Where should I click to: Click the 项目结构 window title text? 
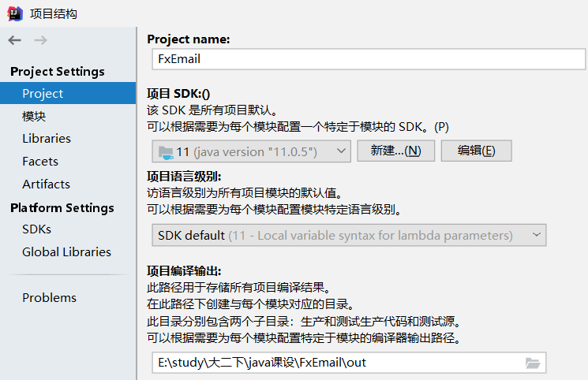[54, 14]
